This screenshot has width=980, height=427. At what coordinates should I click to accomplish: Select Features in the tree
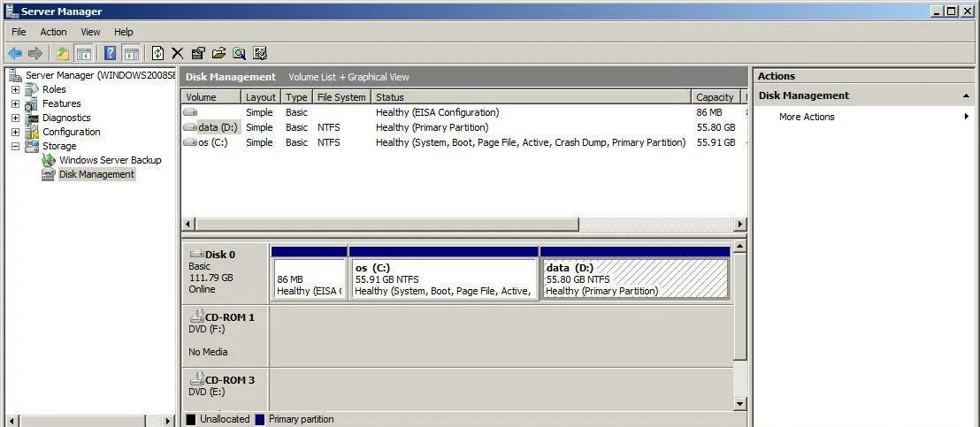tap(61, 103)
